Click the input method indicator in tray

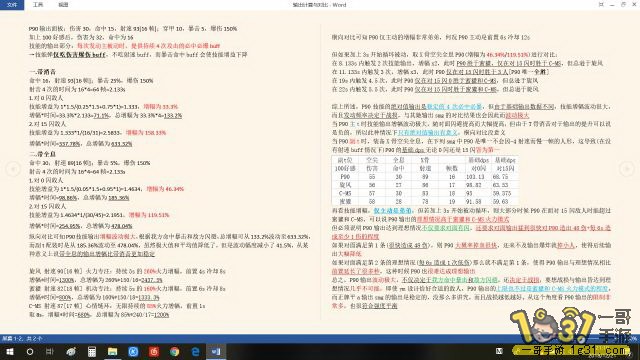(x=499, y=351)
